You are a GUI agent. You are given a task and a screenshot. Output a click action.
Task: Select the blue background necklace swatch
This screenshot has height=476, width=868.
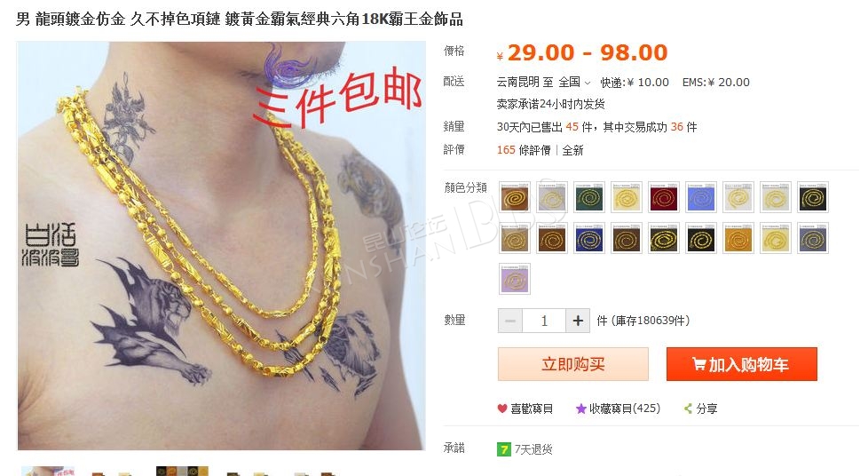(x=700, y=197)
